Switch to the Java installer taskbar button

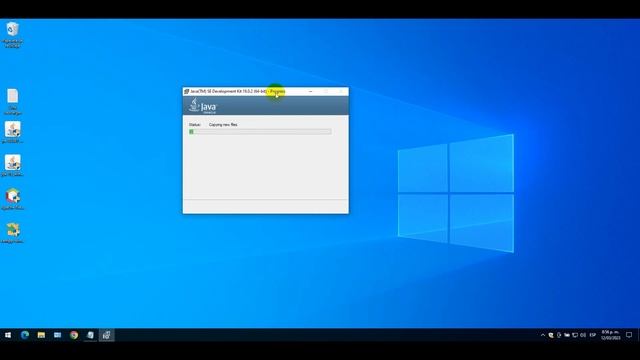107,335
